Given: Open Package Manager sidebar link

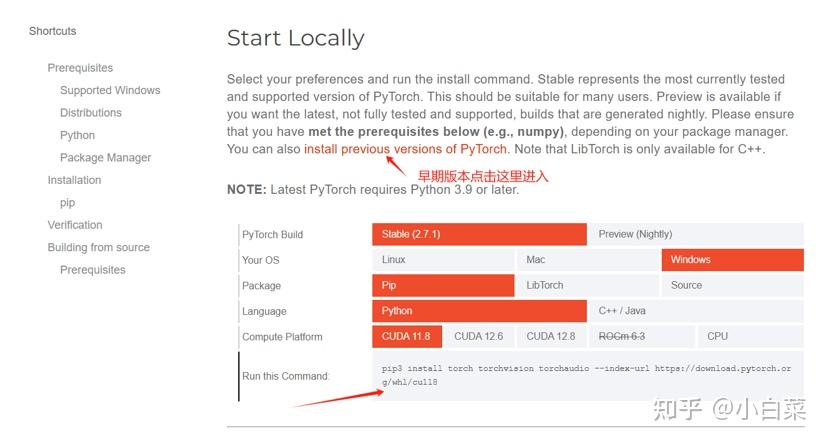Looking at the screenshot, I should coord(105,158).
